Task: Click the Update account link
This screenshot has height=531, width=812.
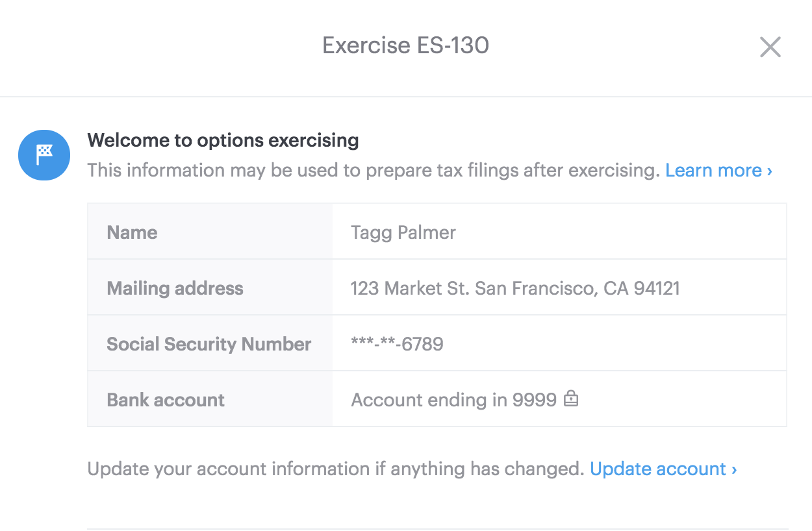Action: (x=663, y=469)
